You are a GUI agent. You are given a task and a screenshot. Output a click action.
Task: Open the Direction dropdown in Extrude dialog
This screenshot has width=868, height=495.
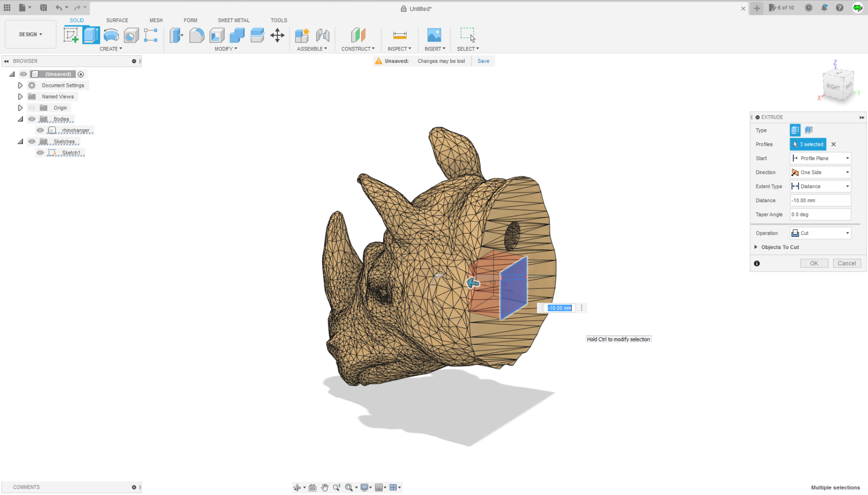pyautogui.click(x=820, y=172)
